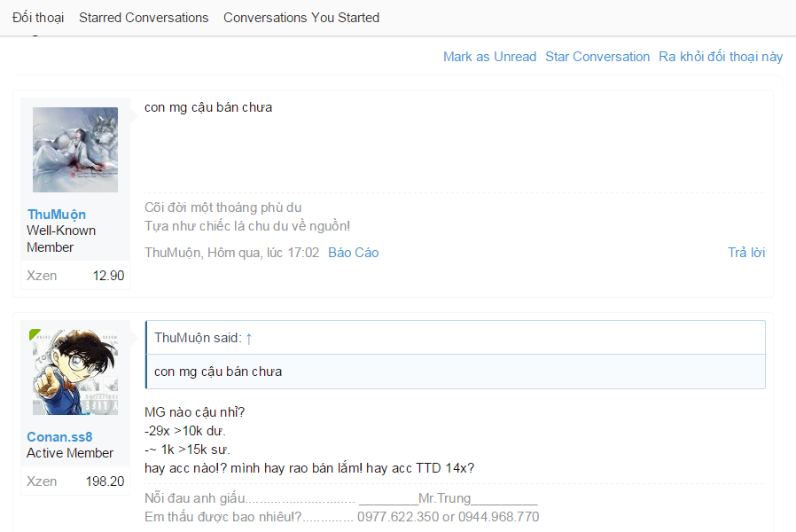Open Conversations You Started tab

(301, 18)
